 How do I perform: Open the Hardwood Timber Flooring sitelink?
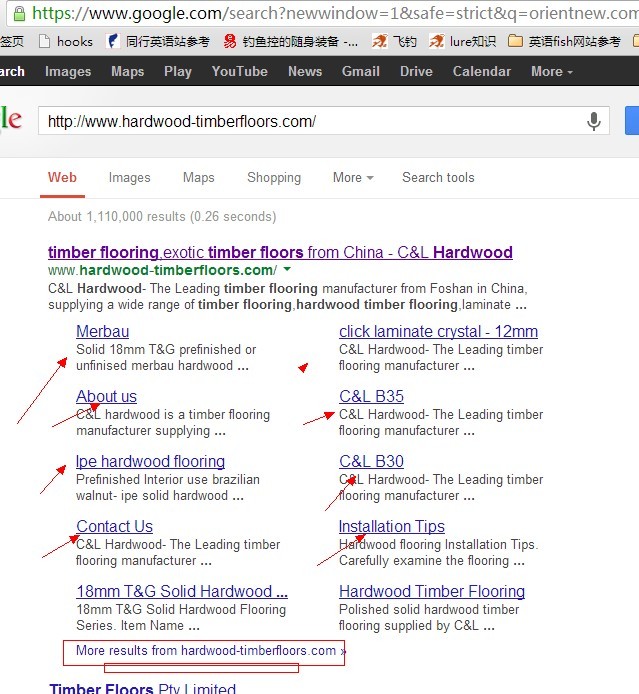[432, 591]
